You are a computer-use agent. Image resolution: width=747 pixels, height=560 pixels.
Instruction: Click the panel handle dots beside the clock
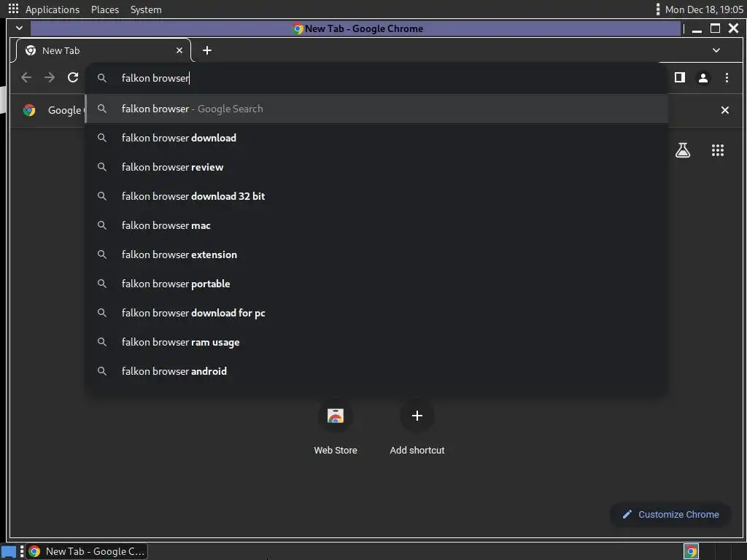(657, 9)
